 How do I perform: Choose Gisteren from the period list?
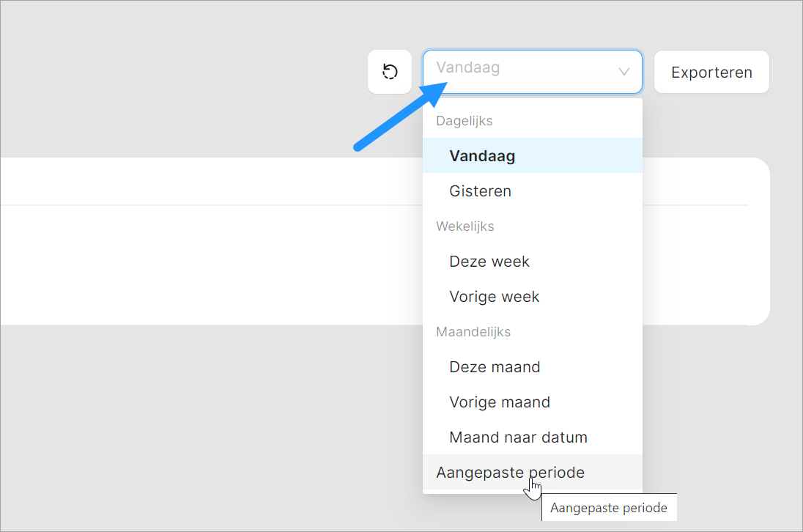pos(481,191)
